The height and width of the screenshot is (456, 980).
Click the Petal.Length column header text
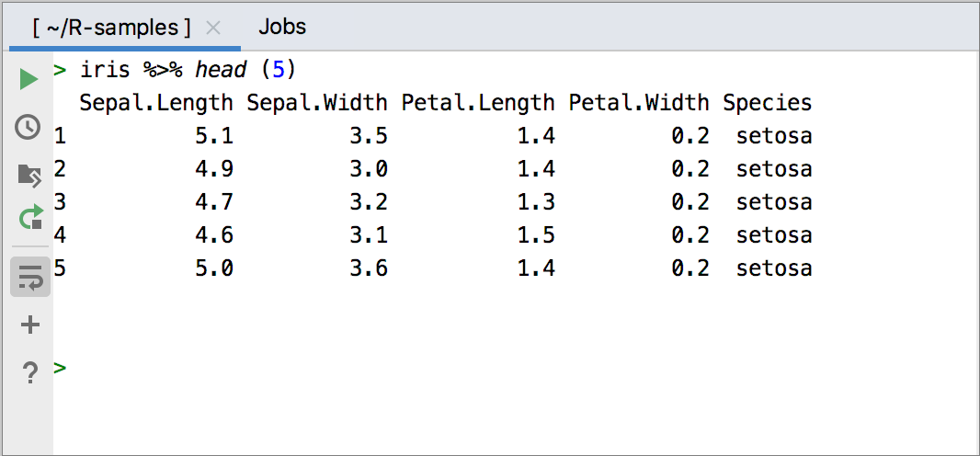478,102
